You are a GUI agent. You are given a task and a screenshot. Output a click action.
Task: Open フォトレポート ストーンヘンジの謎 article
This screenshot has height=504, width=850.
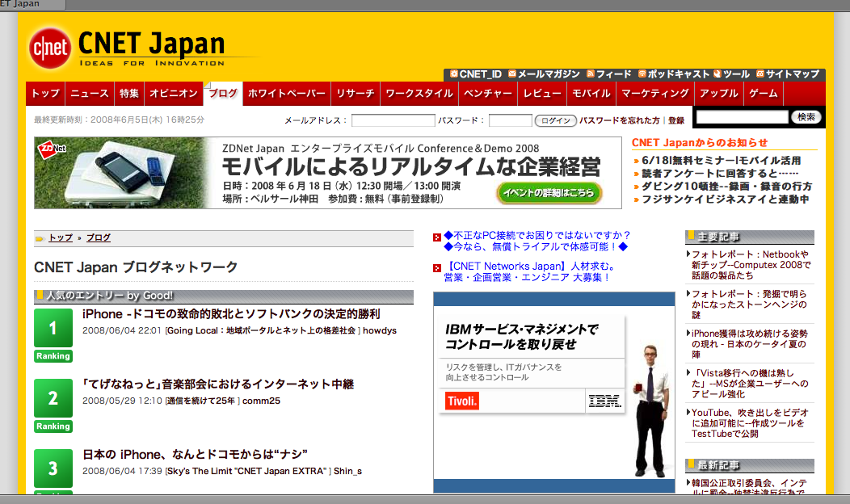tap(749, 304)
